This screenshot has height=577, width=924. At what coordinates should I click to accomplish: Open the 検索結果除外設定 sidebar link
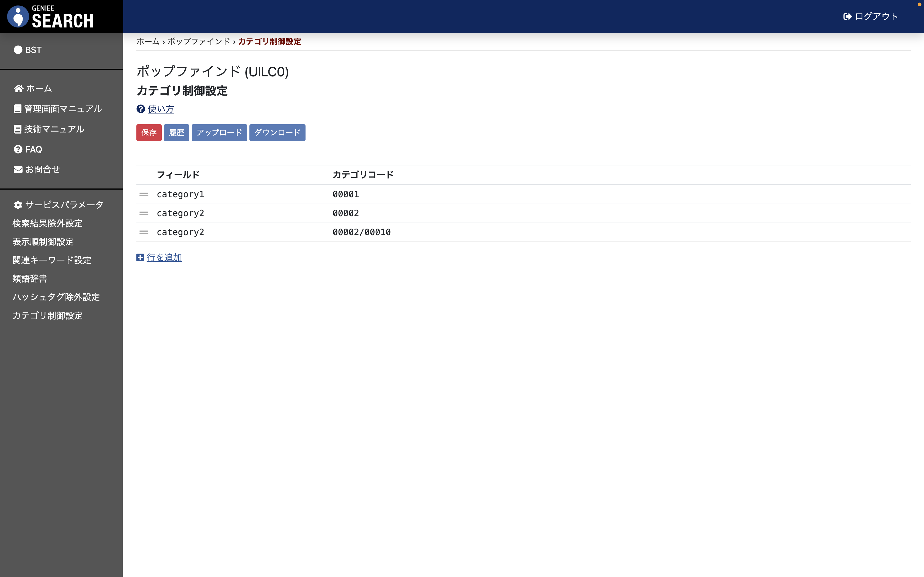(x=47, y=223)
